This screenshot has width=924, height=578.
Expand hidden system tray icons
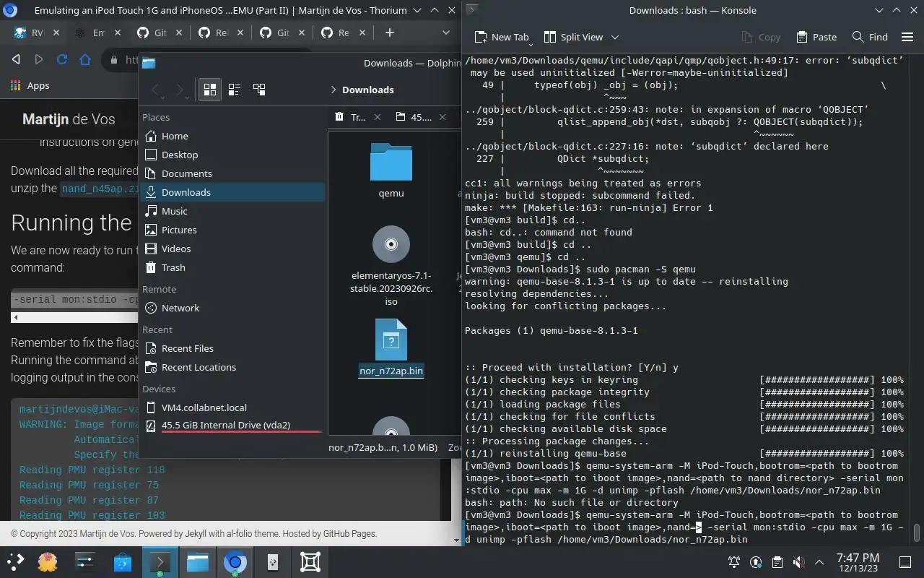pyautogui.click(x=819, y=562)
